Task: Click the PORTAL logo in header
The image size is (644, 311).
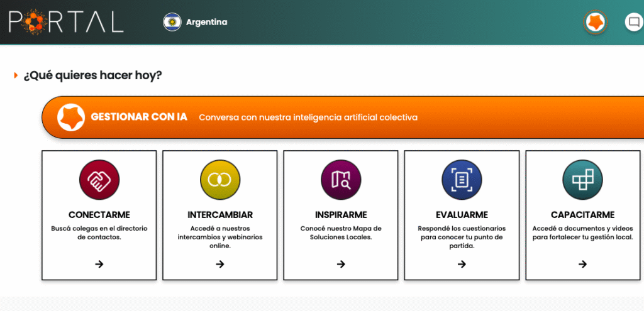Action: click(66, 22)
